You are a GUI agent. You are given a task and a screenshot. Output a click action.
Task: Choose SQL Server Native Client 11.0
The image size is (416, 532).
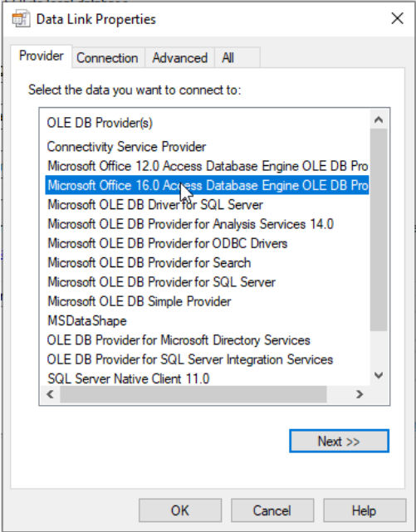128,378
